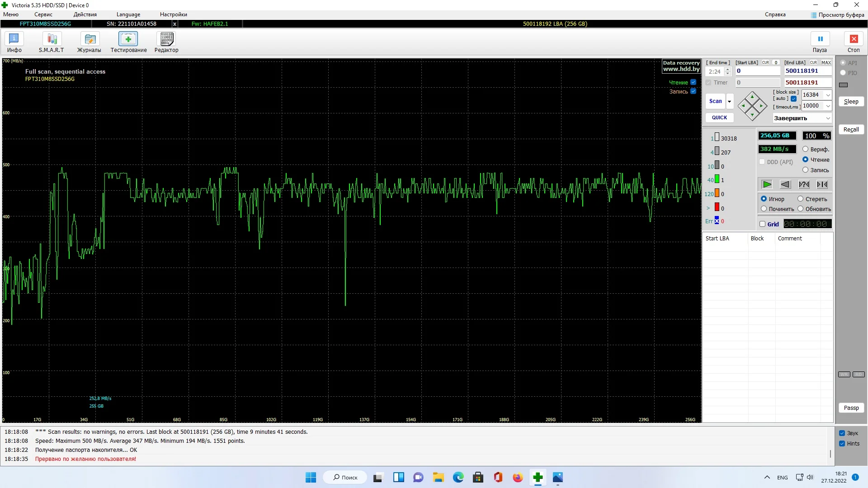Select the Запись write mode radio
The image size is (868, 488).
click(805, 170)
